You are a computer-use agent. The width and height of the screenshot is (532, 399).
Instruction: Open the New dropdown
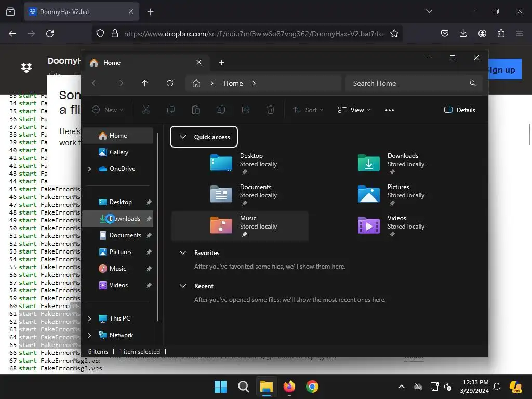coord(108,110)
